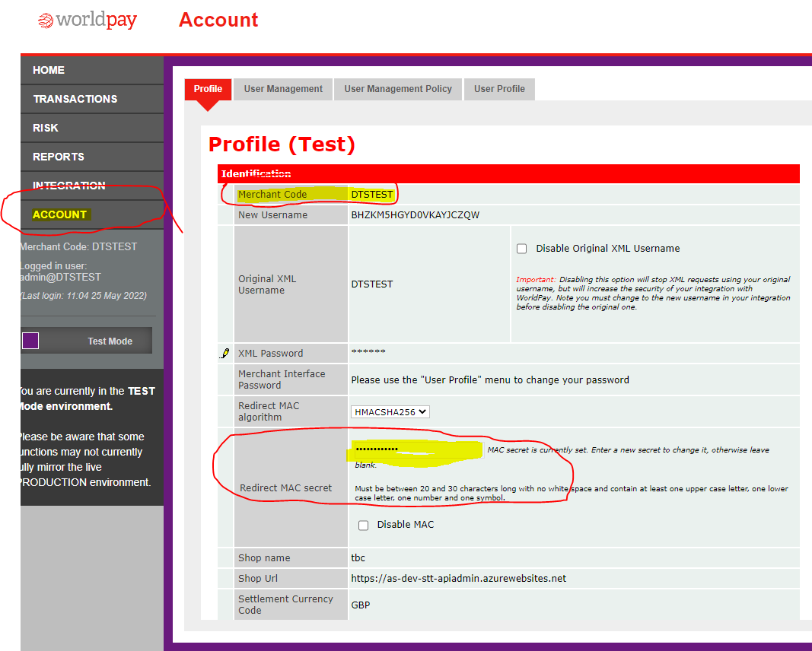The width and height of the screenshot is (812, 651).
Task: Open the ACCOUNT menu item
Action: (x=92, y=214)
